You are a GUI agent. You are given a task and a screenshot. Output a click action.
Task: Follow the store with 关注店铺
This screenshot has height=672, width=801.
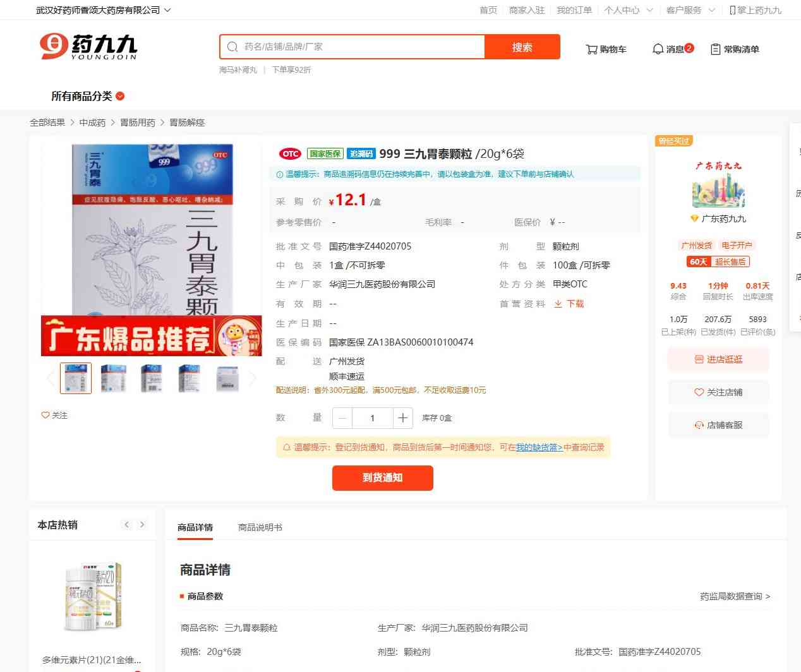point(718,392)
